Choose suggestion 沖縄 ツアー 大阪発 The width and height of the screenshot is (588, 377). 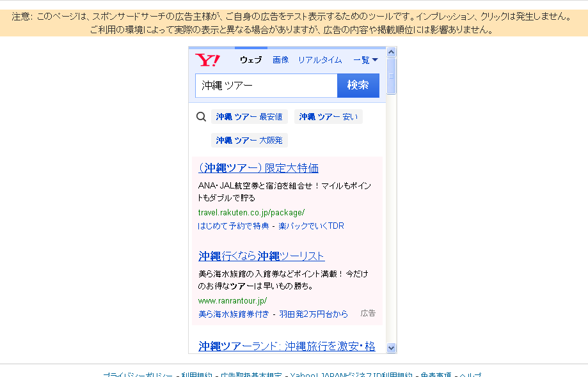coord(250,141)
